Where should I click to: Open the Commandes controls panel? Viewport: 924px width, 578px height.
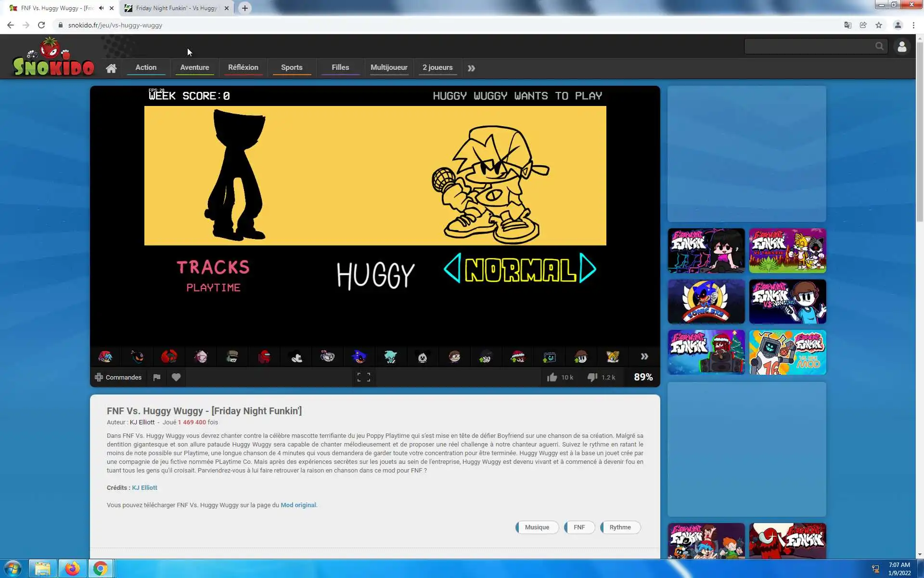pos(118,377)
